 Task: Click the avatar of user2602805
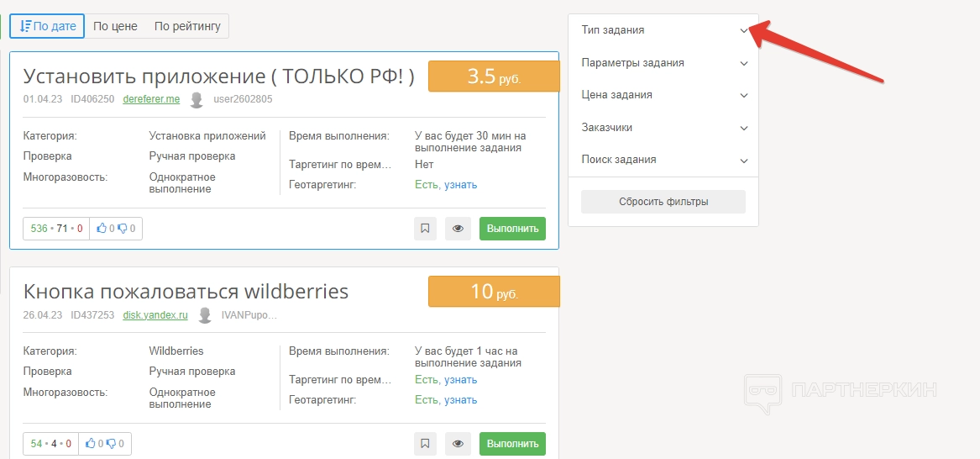click(197, 100)
